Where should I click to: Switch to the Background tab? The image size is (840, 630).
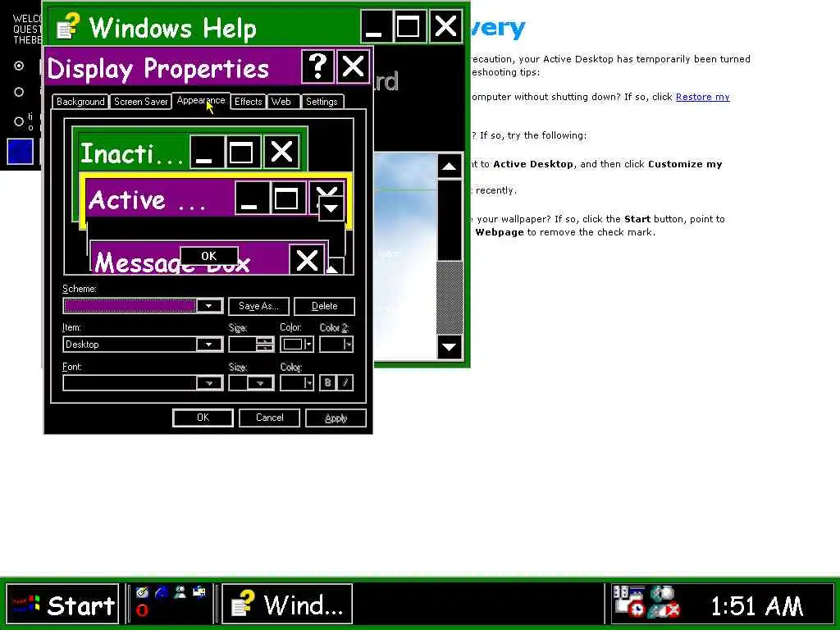(x=80, y=102)
